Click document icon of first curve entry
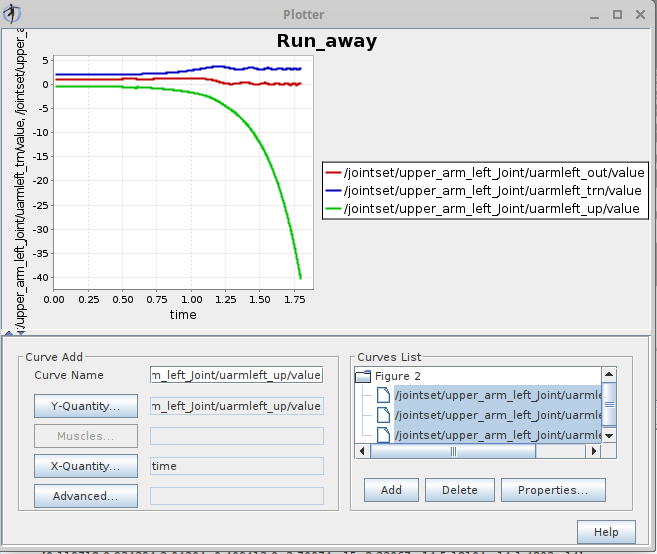The width and height of the screenshot is (657, 554). (x=383, y=395)
